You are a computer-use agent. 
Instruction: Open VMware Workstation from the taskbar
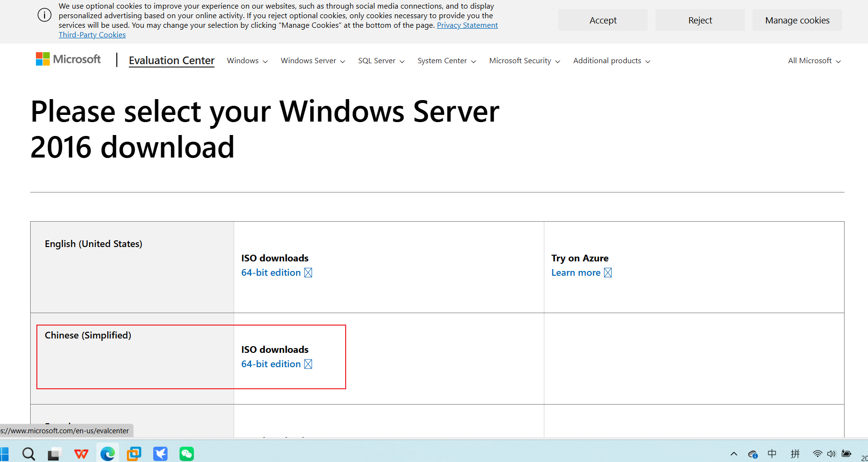(134, 453)
